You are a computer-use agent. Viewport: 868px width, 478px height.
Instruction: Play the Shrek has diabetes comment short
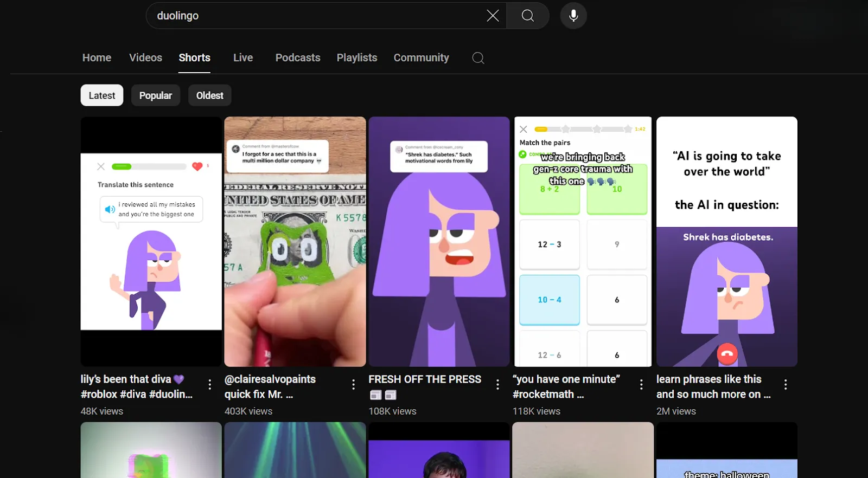(439, 242)
